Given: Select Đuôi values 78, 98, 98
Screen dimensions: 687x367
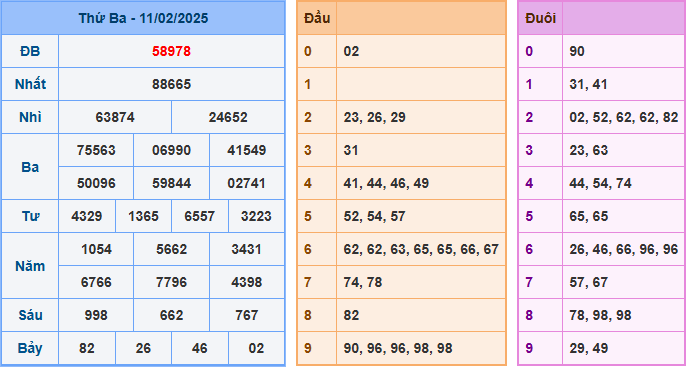Looking at the screenshot, I should click(x=600, y=315).
